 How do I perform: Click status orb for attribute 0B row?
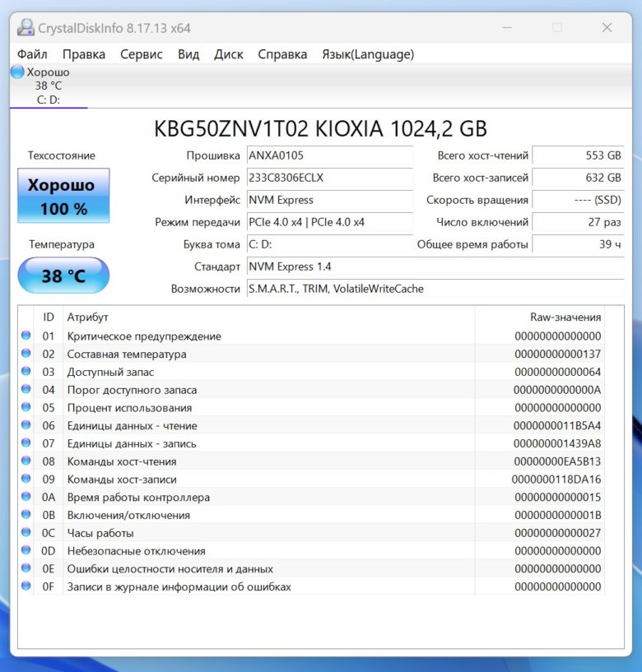pos(26,514)
